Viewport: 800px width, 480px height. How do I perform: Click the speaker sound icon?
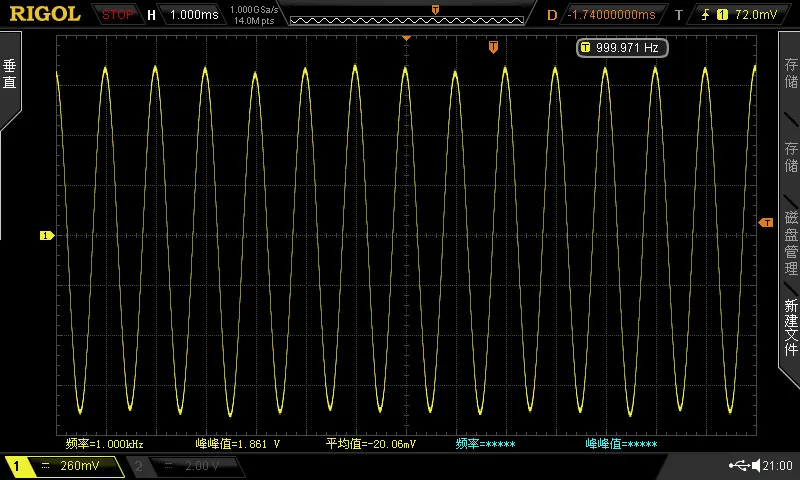coord(756,465)
